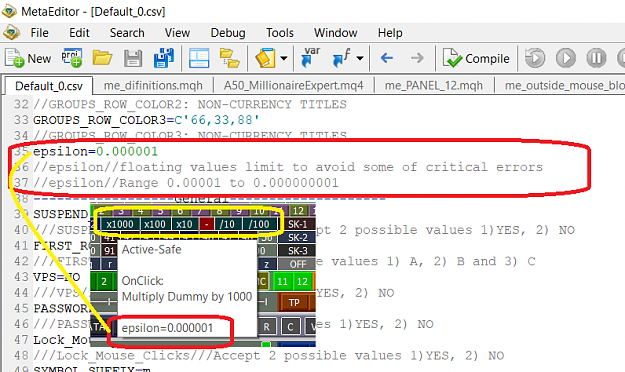This screenshot has width=625, height=372.
Task: Open the Search menu
Action: 127,33
